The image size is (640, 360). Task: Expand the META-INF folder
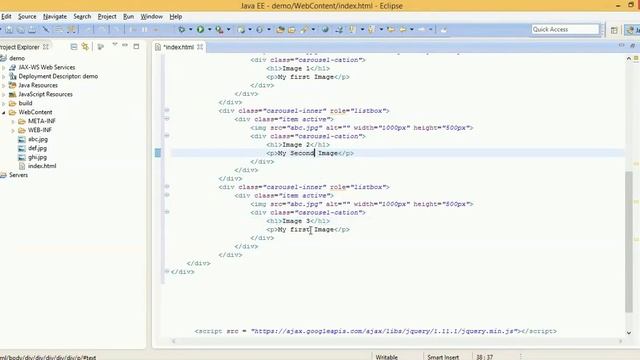[x=13, y=121]
